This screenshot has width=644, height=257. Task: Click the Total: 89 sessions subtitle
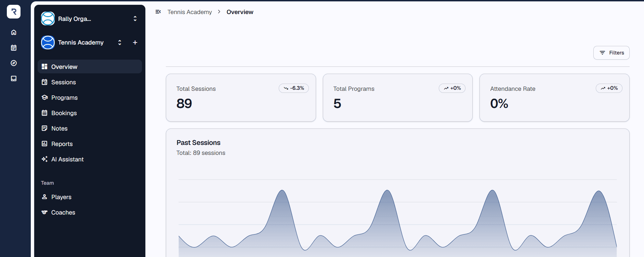(x=201, y=153)
